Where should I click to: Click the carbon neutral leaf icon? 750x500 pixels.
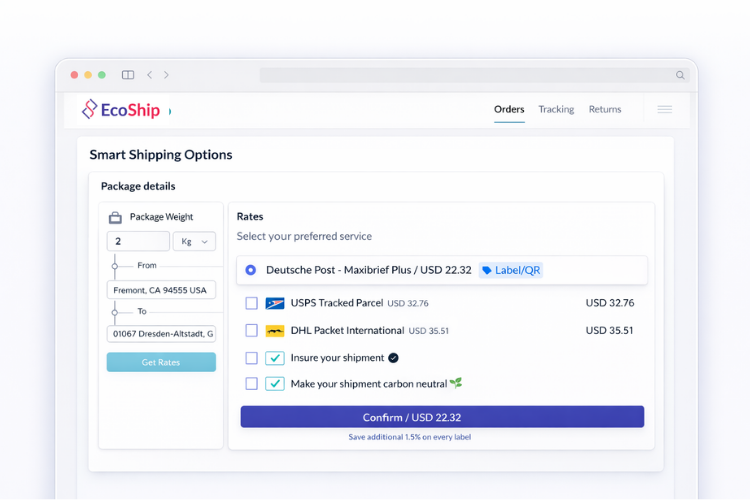(x=456, y=383)
